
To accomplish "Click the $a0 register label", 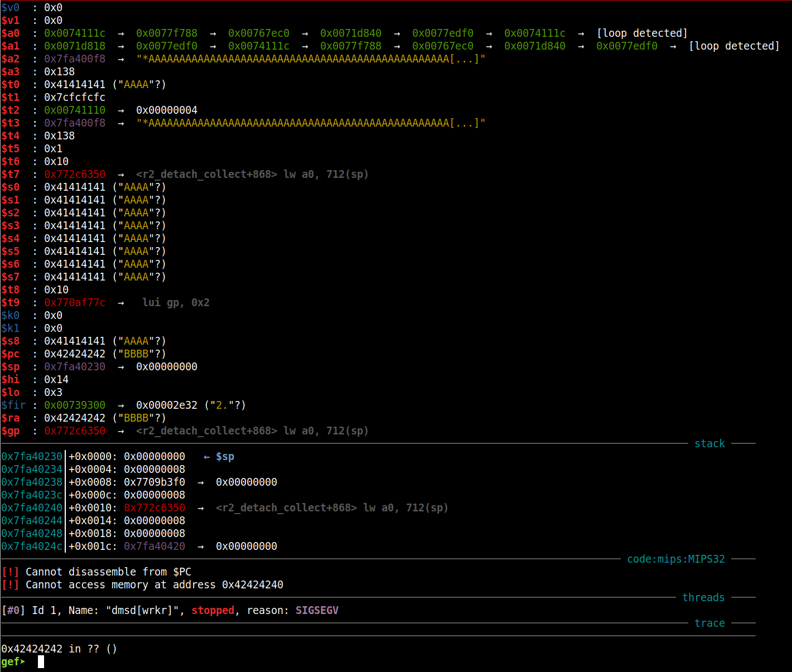I will click(10, 33).
